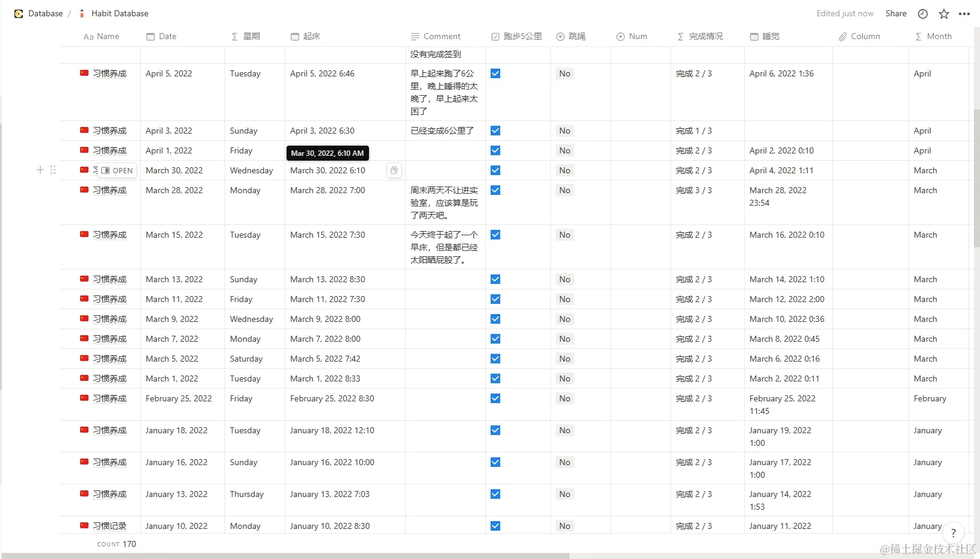Select the 跳绳 No tag for March 1

[565, 378]
